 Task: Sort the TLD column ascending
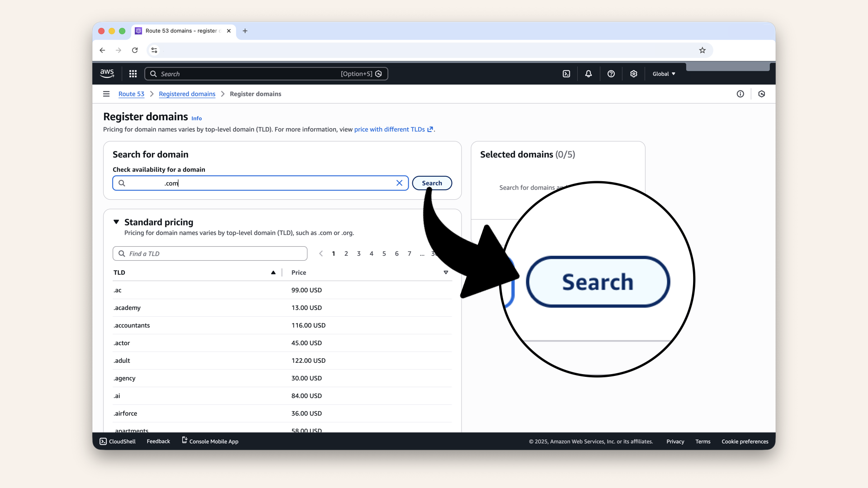(273, 272)
